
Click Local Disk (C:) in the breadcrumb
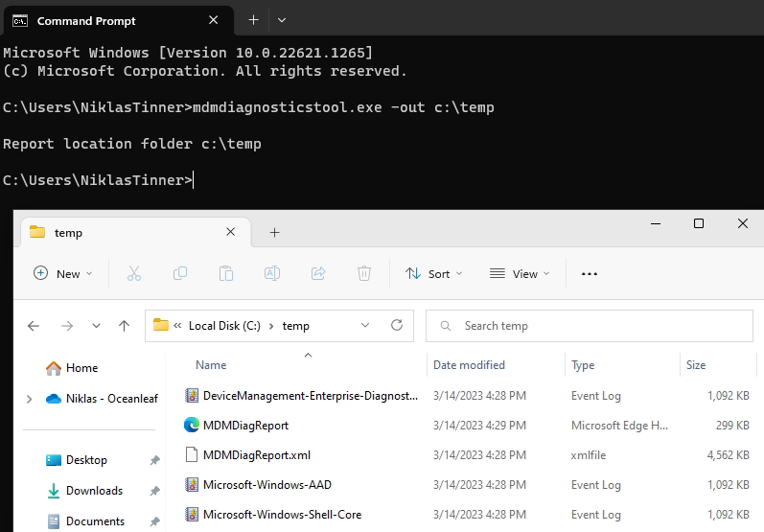pos(224,326)
